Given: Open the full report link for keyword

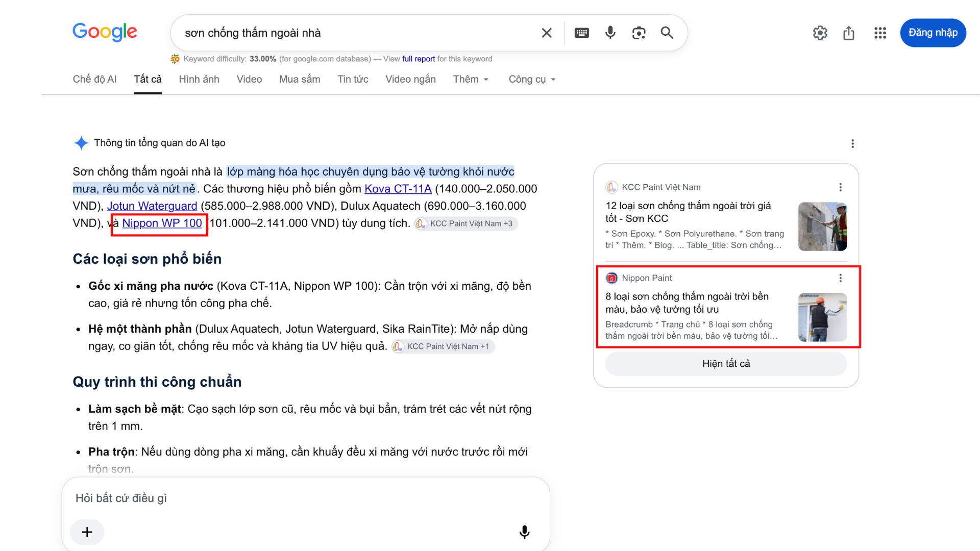Looking at the screenshot, I should 419,59.
